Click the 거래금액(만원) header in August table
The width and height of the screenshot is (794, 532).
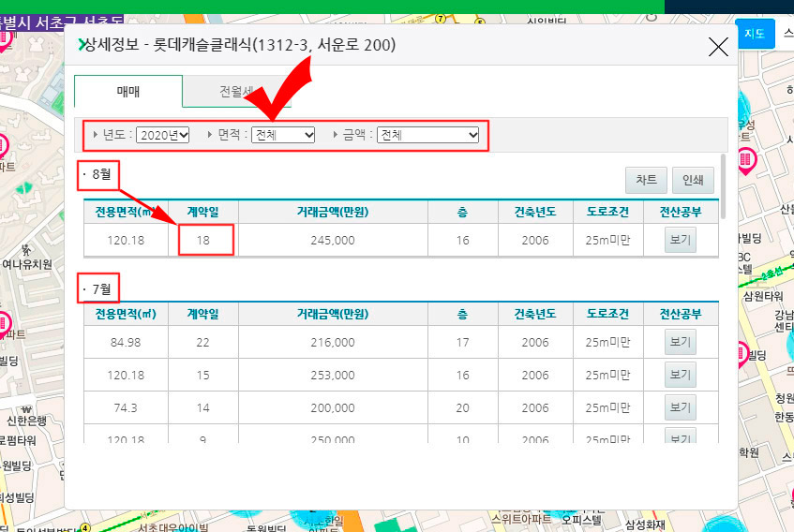[x=333, y=212]
